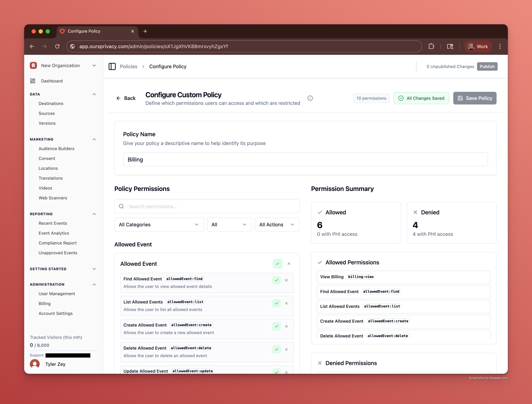This screenshot has height=404, width=532.
Task: Allow the Find Allowed Event permission
Action: pos(277,280)
